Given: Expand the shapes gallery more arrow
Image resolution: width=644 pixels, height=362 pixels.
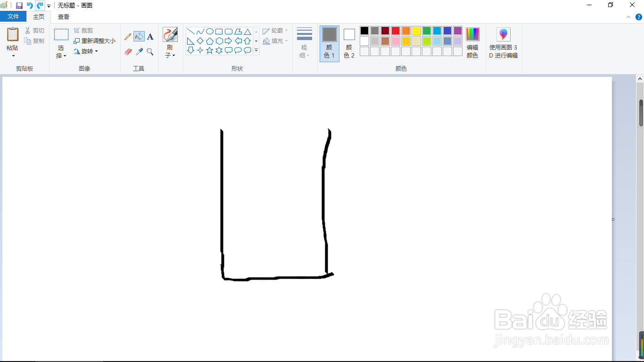Looking at the screenshot, I should click(256, 50).
